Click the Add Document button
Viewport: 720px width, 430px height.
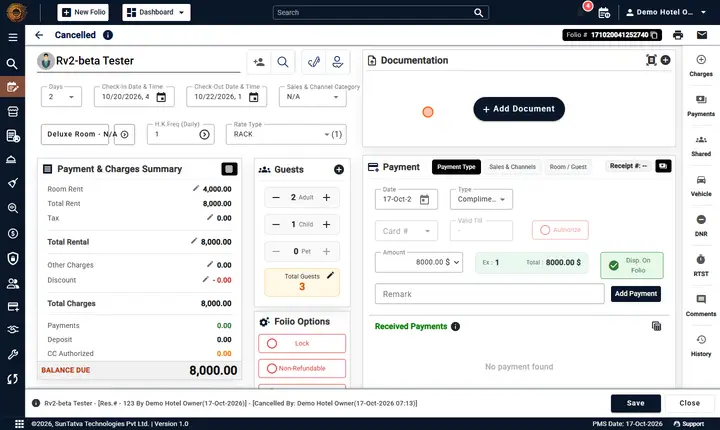519,109
